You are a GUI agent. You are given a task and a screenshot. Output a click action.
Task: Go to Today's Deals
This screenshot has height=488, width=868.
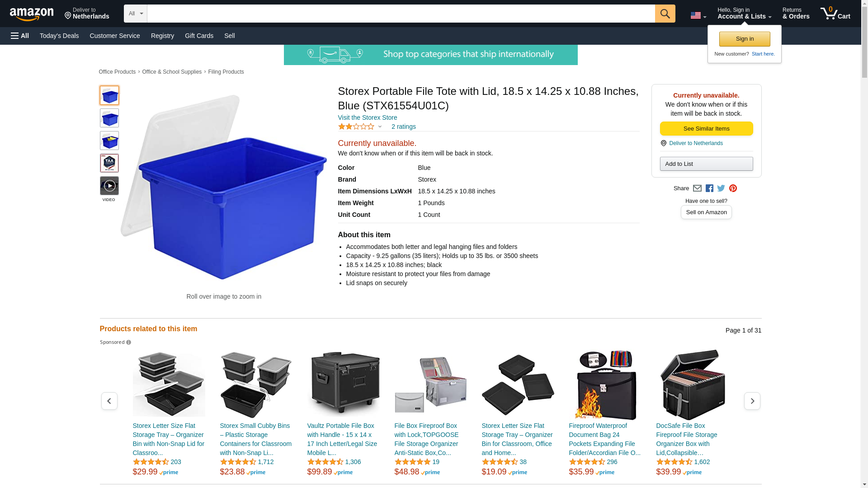59,36
